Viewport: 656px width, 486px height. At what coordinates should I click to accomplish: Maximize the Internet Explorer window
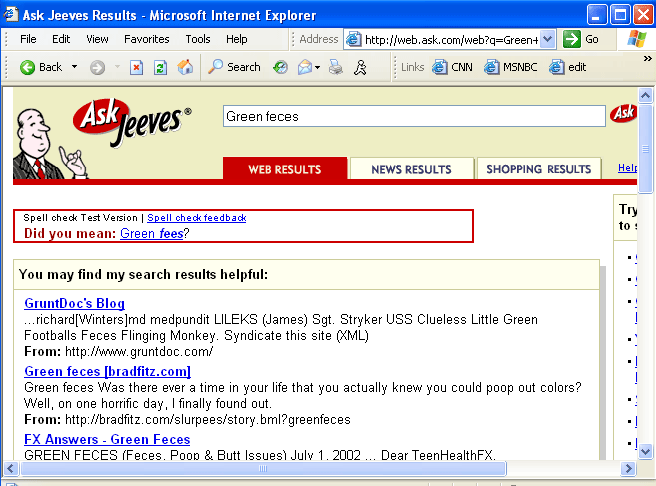(x=620, y=15)
